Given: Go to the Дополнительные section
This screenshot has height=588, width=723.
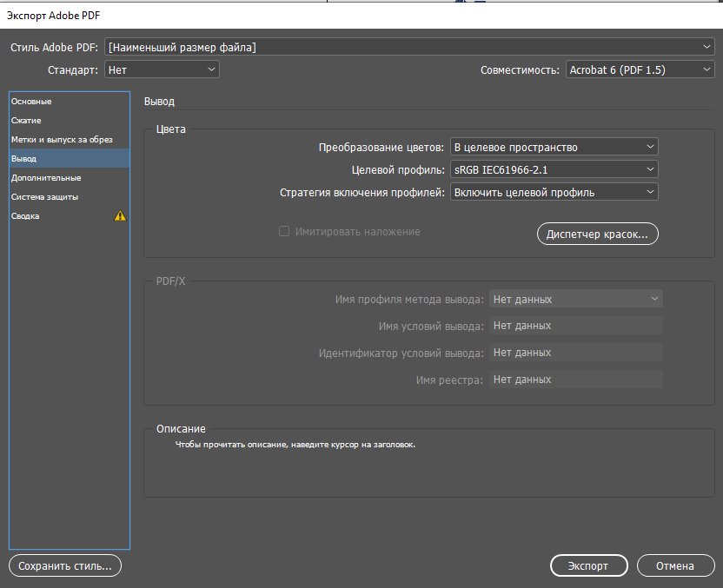Looking at the screenshot, I should pyautogui.click(x=46, y=178).
